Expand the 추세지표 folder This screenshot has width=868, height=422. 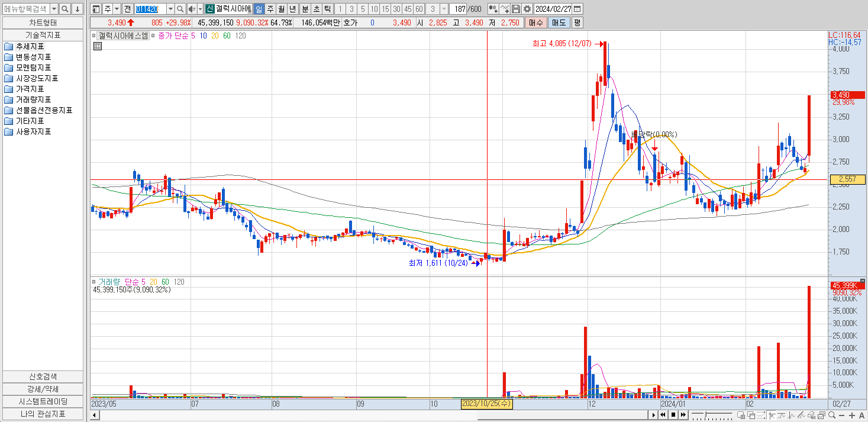click(x=24, y=46)
